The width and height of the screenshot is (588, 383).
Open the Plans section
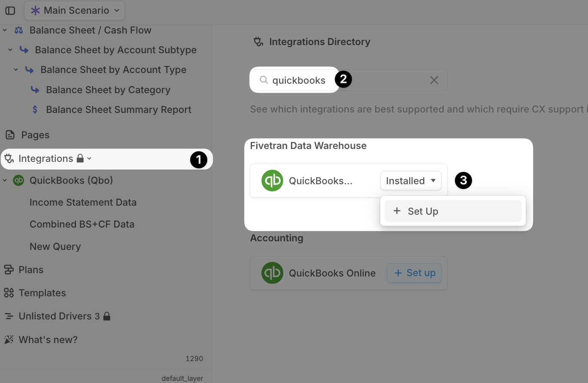(x=31, y=270)
